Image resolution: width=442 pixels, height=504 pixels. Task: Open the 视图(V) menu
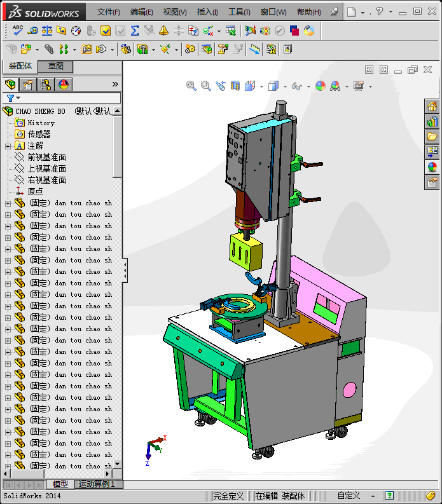click(175, 12)
